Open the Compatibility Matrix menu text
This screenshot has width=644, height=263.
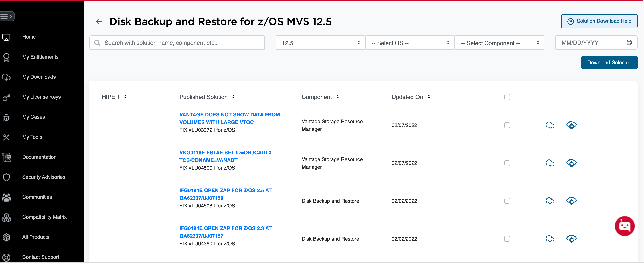(x=44, y=217)
